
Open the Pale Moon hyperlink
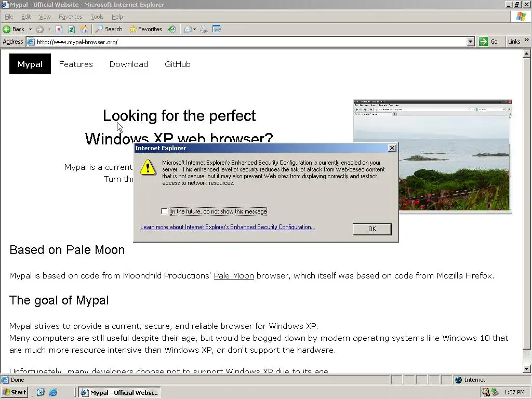tap(234, 275)
